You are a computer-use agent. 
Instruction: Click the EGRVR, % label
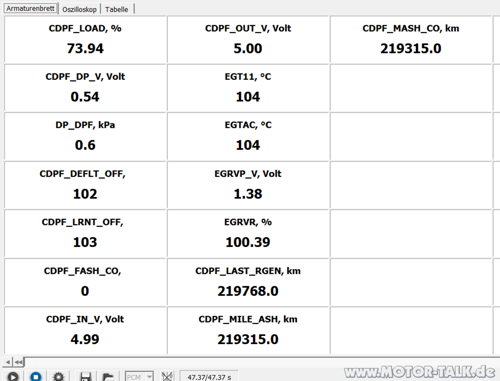tap(248, 222)
